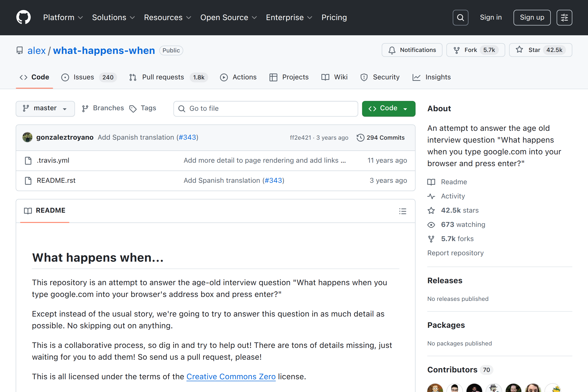Open Releases heading link

tap(445, 281)
